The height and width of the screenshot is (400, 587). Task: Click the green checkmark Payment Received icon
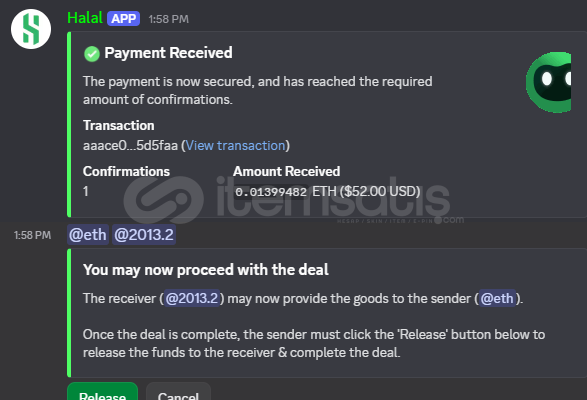tap(92, 54)
